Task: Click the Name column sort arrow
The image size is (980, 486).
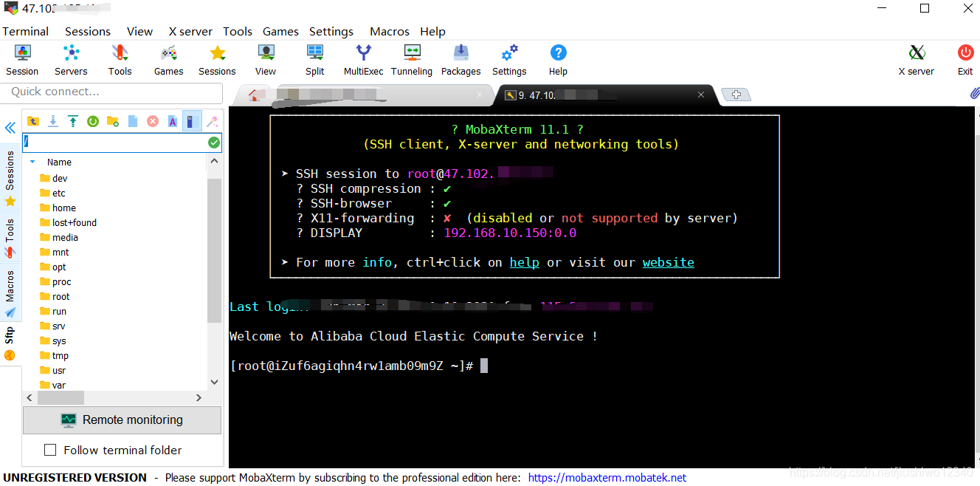Action: click(x=32, y=162)
